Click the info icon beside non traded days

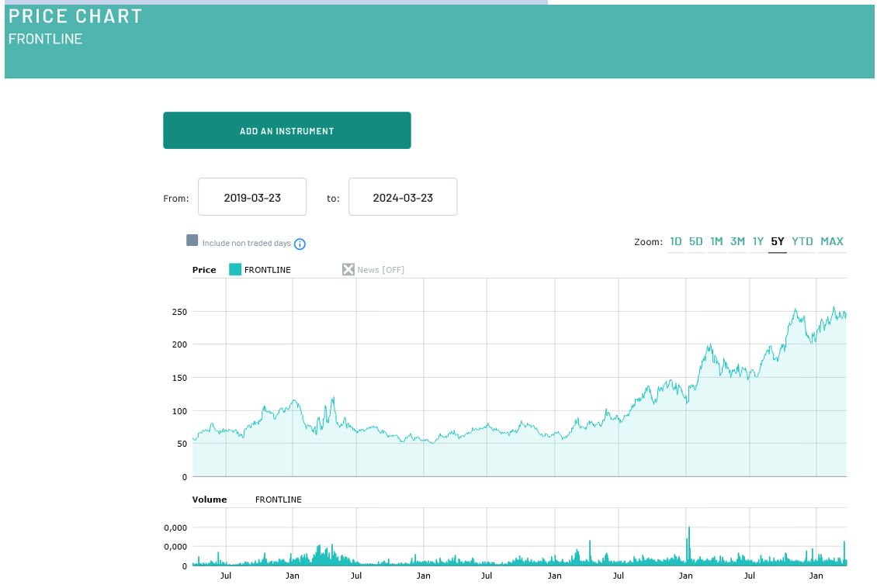(300, 244)
